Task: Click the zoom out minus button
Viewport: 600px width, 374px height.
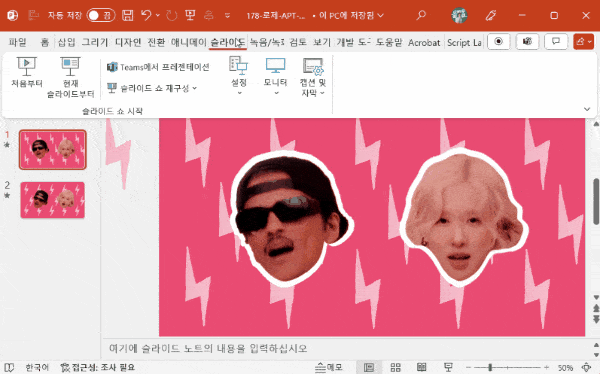Action: [x=468, y=367]
